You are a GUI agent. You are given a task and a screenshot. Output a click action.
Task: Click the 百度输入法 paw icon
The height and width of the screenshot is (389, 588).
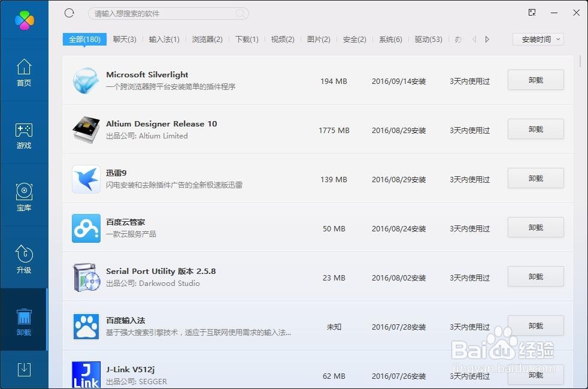click(x=86, y=327)
